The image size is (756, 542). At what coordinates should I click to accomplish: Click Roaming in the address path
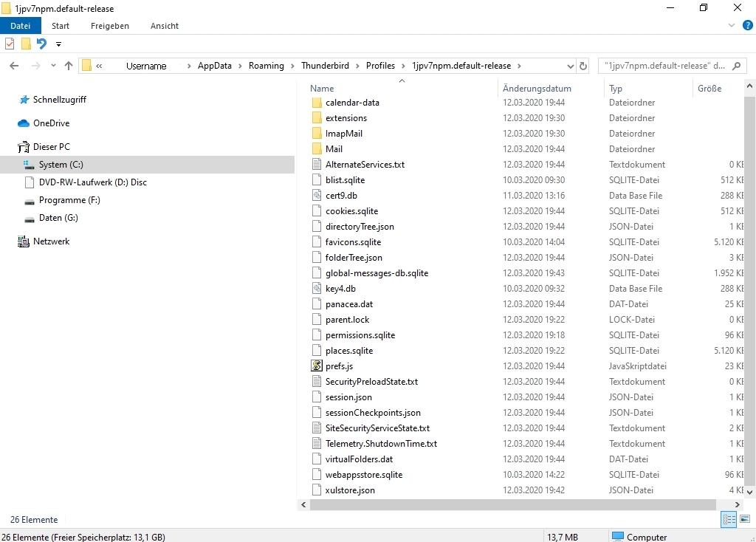point(266,66)
